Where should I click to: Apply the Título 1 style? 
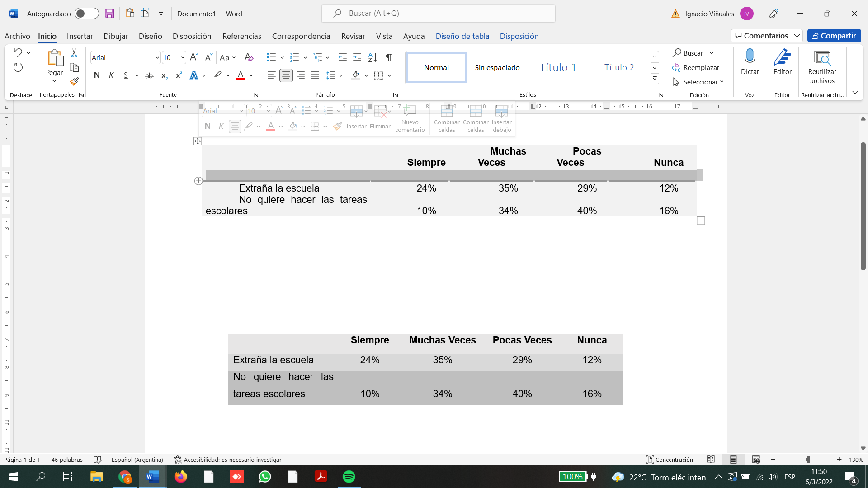point(558,67)
